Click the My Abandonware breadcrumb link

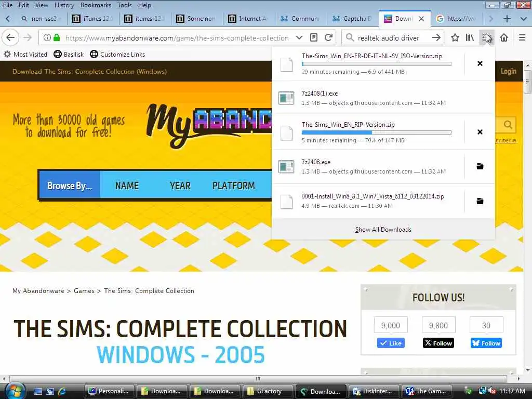(x=38, y=291)
